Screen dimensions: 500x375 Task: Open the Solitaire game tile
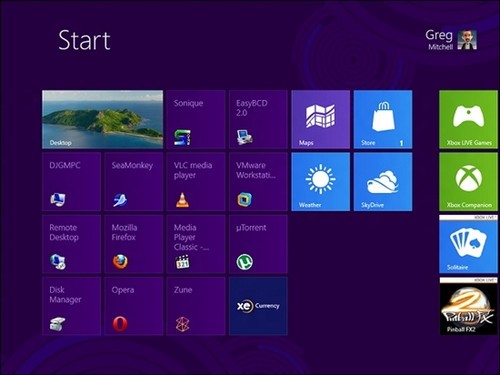[469, 244]
